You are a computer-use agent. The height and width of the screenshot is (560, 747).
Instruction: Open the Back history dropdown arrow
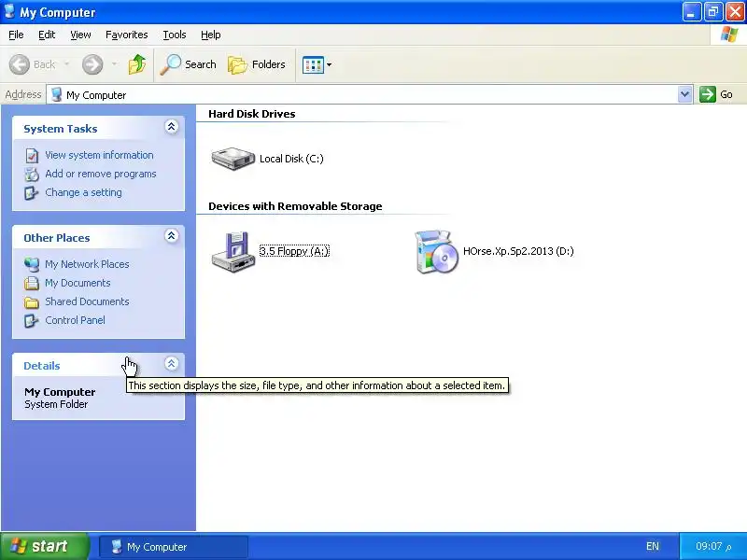[66, 63]
